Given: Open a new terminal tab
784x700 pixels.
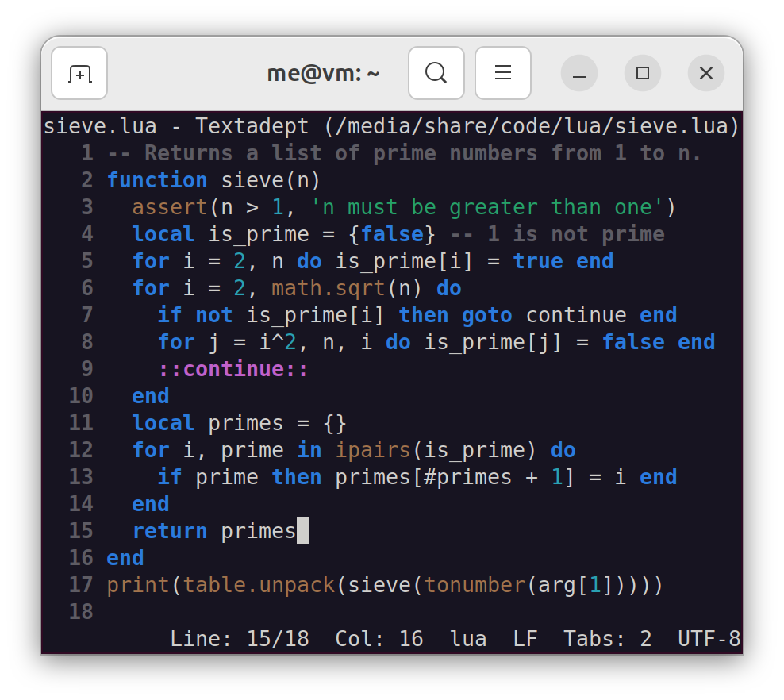Looking at the screenshot, I should (x=79, y=74).
